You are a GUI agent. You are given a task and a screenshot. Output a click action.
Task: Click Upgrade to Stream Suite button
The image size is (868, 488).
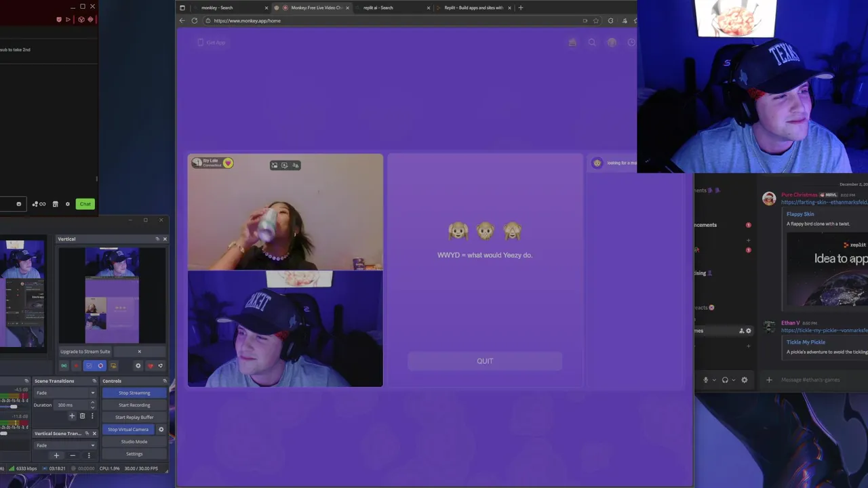(x=85, y=351)
